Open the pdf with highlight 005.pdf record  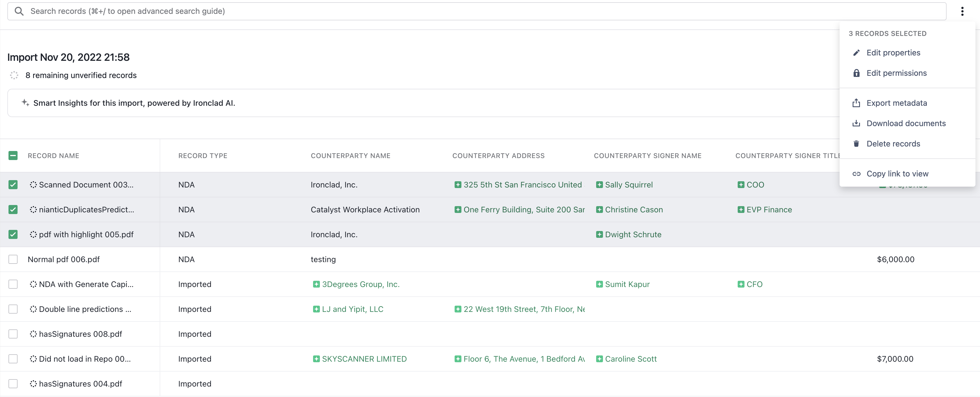click(86, 234)
